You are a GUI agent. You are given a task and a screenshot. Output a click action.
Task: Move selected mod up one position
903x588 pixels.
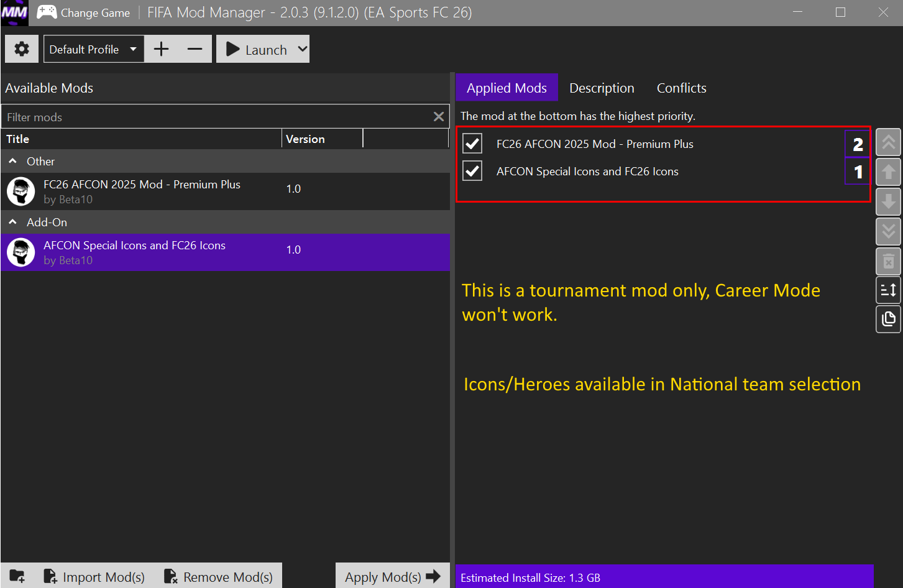(888, 172)
